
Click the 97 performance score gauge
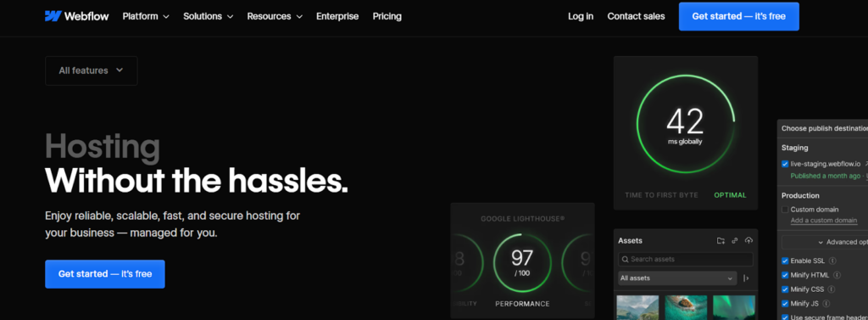[522, 263]
